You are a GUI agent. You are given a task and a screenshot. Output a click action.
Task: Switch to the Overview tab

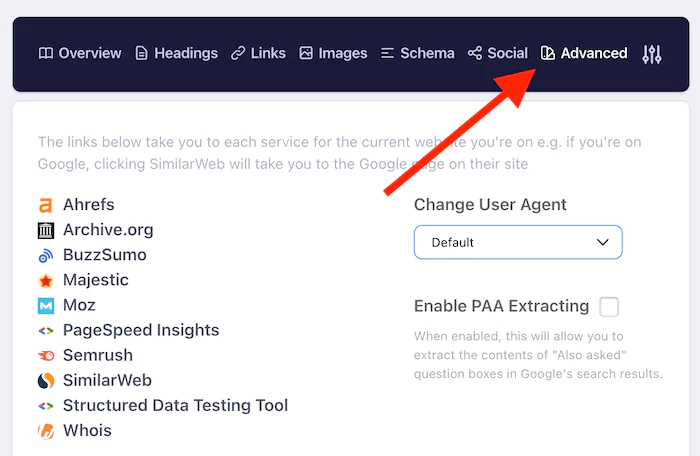80,54
